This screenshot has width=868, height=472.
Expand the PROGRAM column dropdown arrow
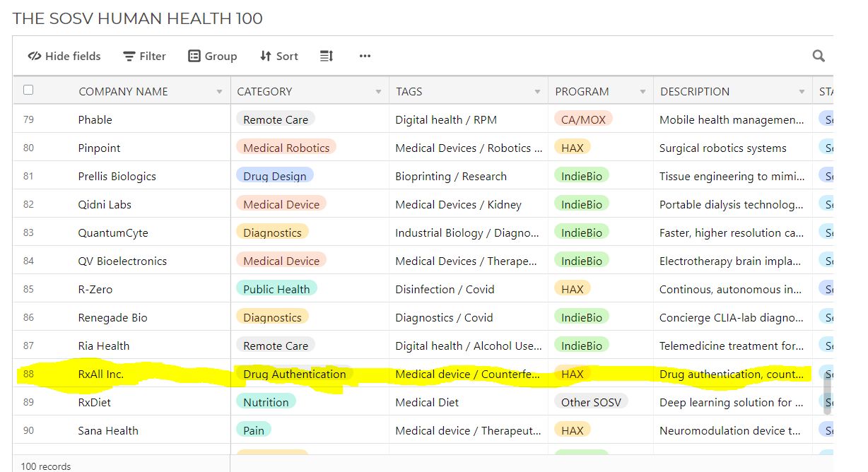tap(643, 92)
